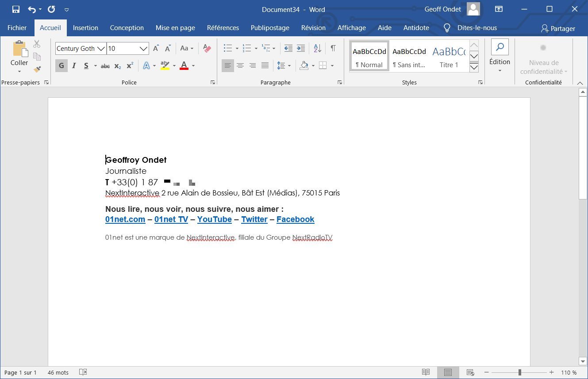588x379 pixels.
Task: Follow the Facebook hyperlink
Action: (296, 219)
